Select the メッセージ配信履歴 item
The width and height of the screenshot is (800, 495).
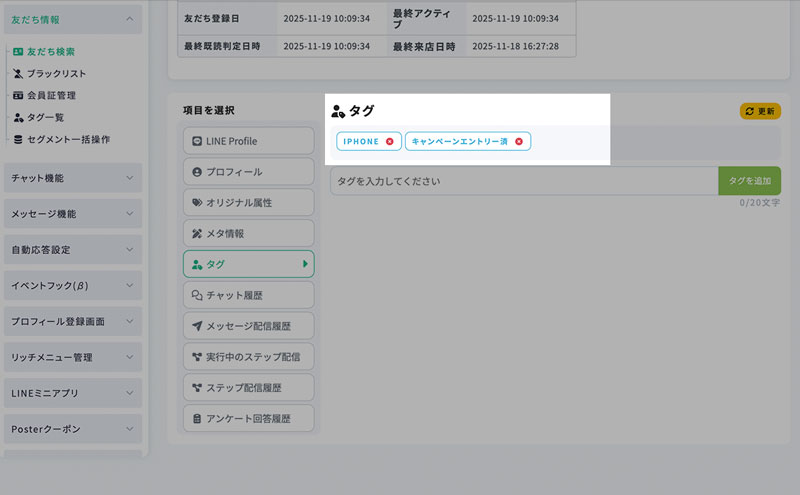point(248,326)
